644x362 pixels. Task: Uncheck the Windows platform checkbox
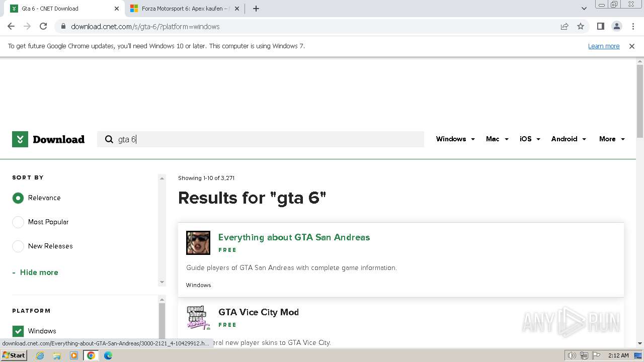coord(18,331)
